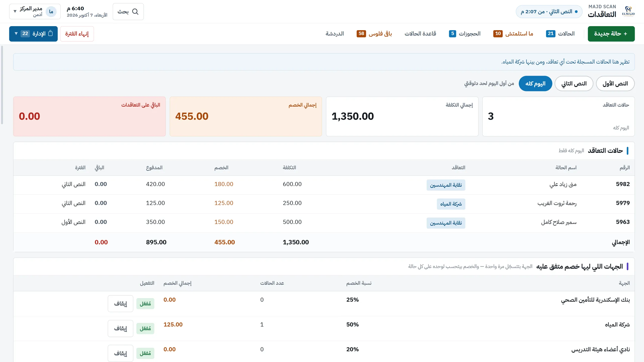
Task: Click the user avatar circle ما
Action: point(51,12)
